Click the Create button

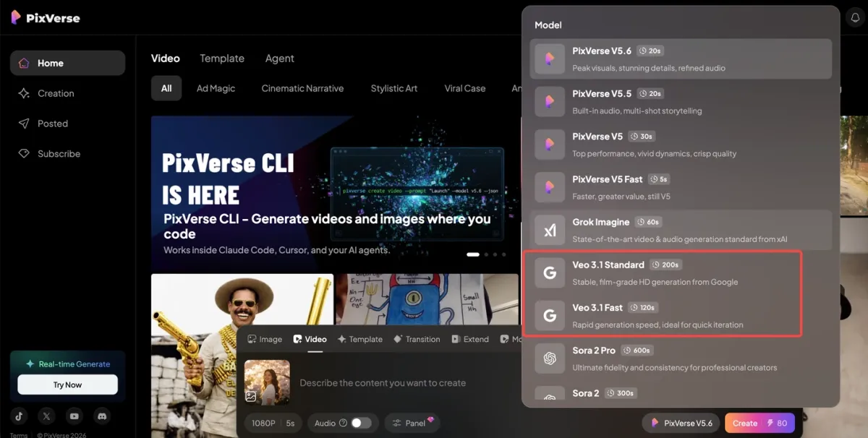click(759, 424)
